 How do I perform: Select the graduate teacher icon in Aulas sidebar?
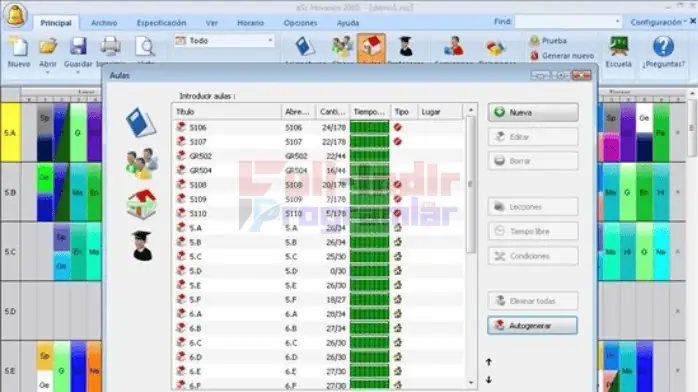[x=142, y=246]
